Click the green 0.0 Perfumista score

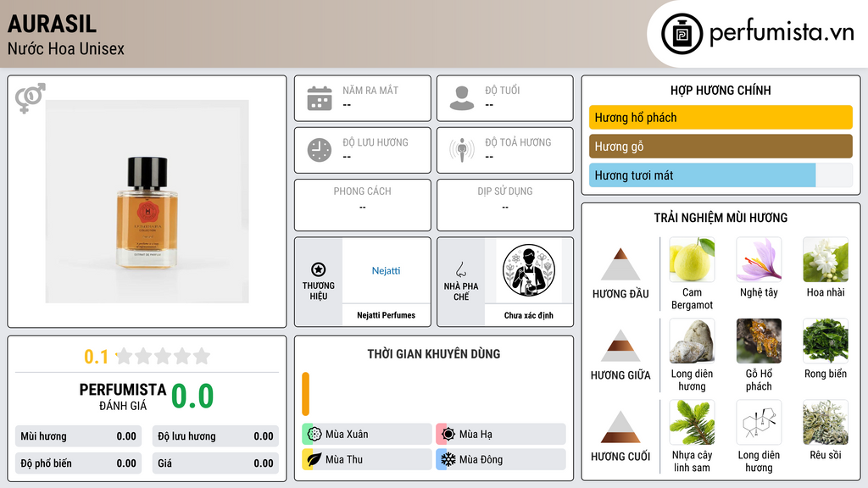[x=192, y=396]
